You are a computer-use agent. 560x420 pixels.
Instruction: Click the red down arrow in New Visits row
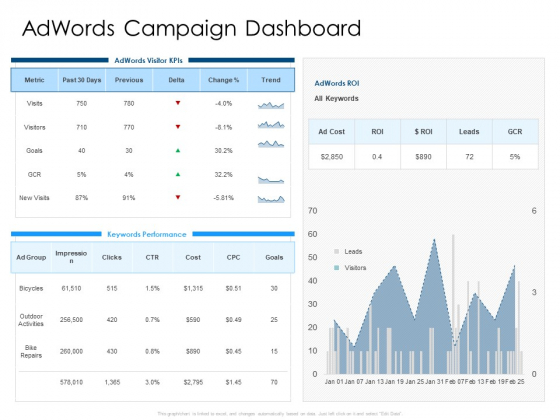click(x=178, y=197)
